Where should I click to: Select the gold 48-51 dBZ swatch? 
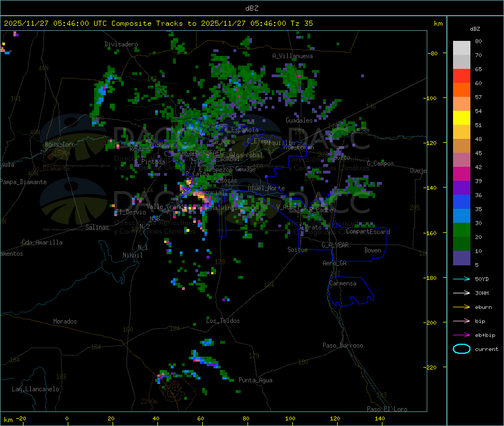(x=461, y=132)
